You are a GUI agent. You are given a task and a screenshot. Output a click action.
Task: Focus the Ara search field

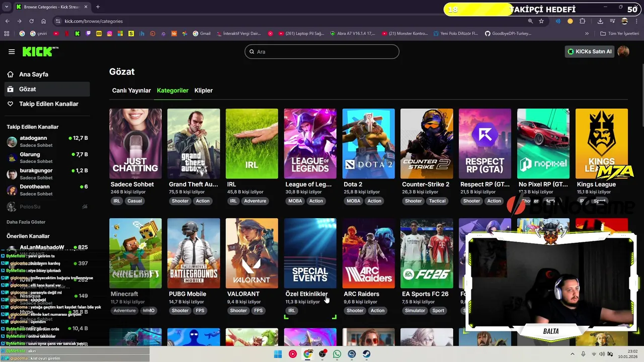pyautogui.click(x=322, y=51)
